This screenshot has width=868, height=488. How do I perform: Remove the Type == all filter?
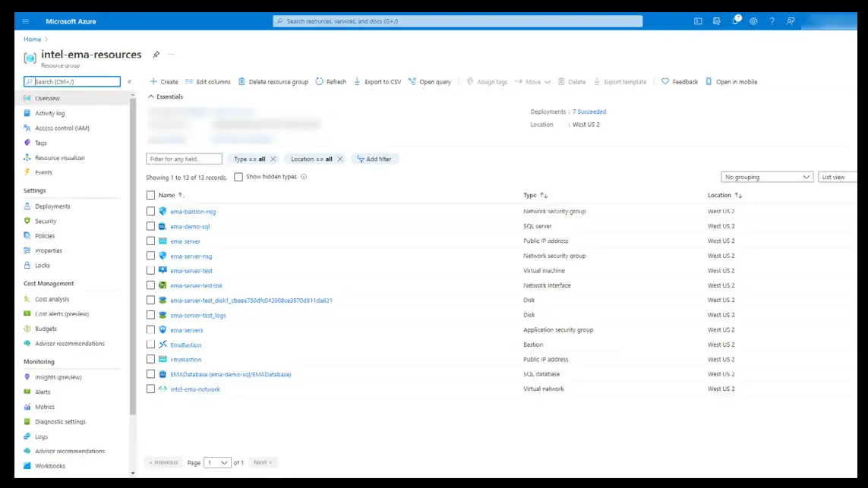pyautogui.click(x=273, y=159)
